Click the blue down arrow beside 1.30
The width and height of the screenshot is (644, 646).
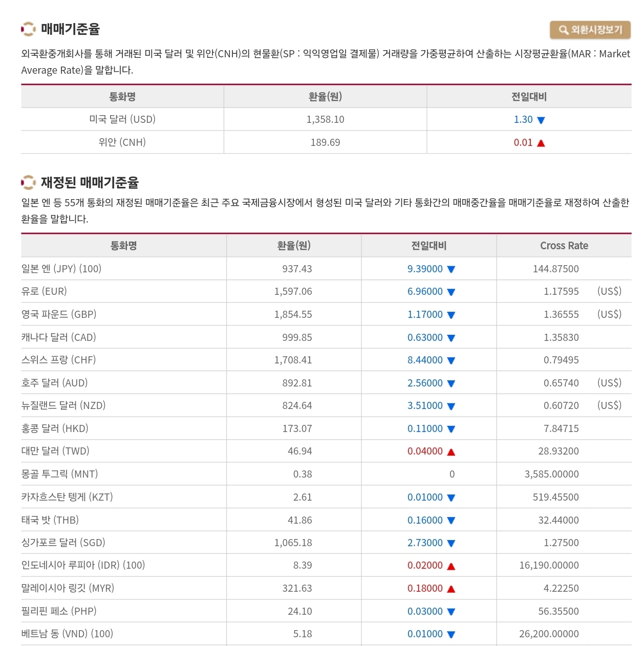pos(541,120)
